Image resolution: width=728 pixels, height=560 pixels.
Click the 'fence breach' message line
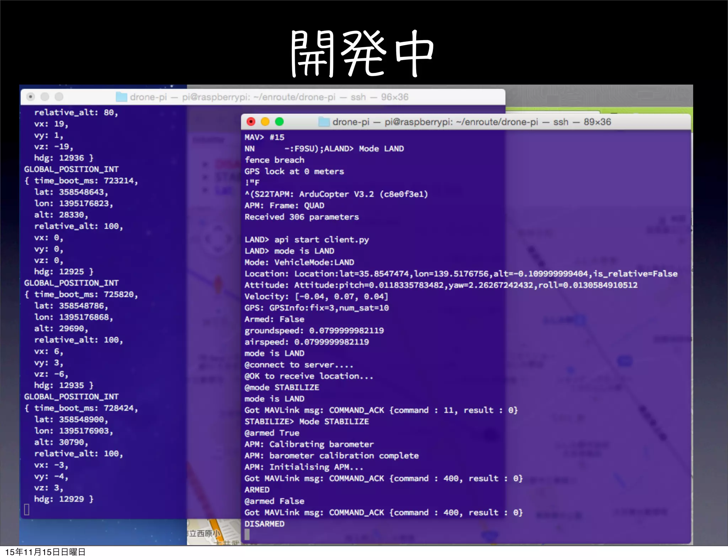pyautogui.click(x=274, y=160)
